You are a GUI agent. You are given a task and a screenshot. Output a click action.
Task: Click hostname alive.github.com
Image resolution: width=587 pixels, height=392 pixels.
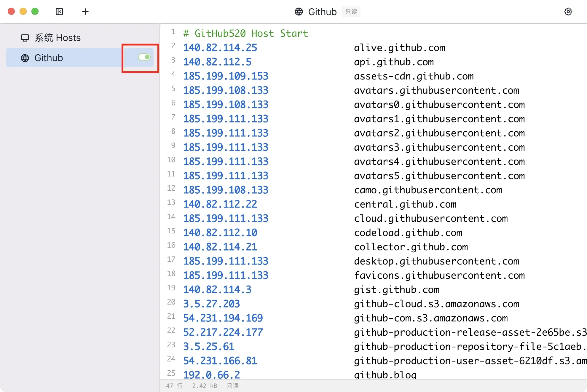point(400,47)
